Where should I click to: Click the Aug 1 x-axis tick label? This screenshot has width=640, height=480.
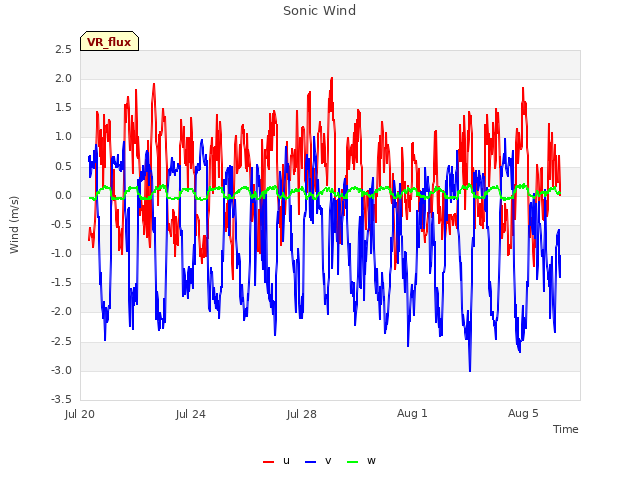412,413
